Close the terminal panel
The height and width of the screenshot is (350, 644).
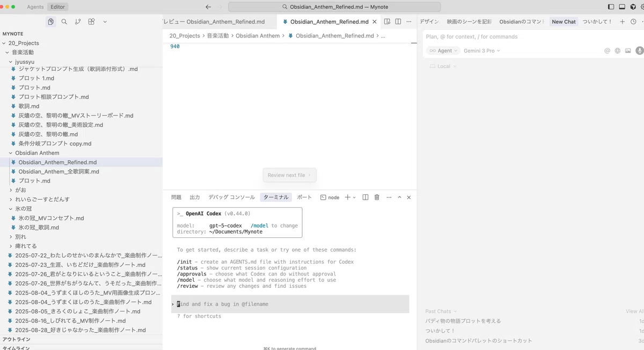coord(409,197)
